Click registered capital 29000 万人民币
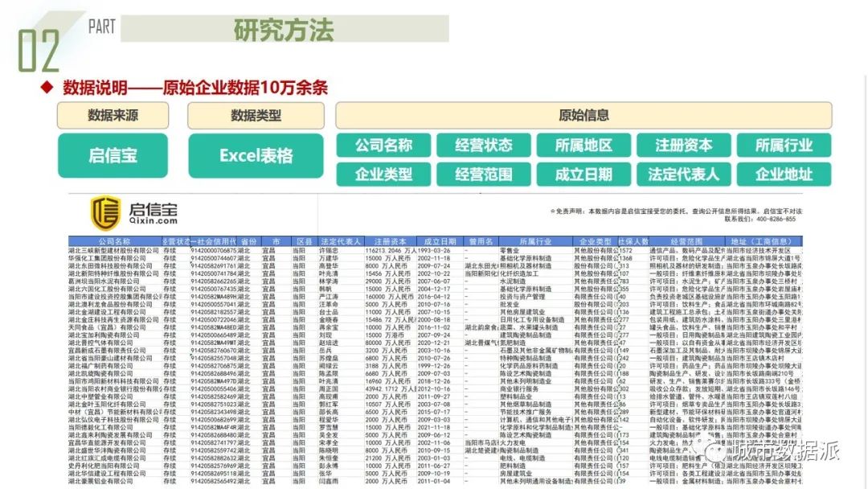This screenshot has width=868, height=489. tap(388, 281)
